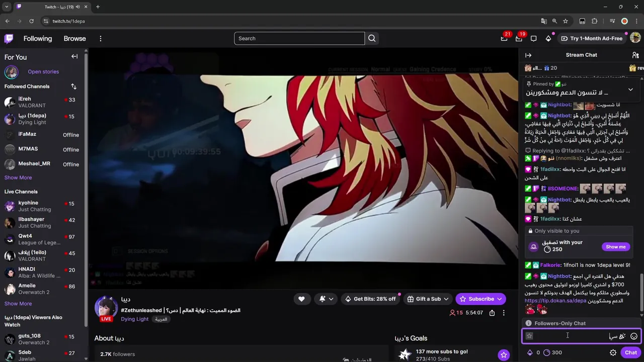
Task: Share the stream via the share icon
Action: (x=492, y=312)
